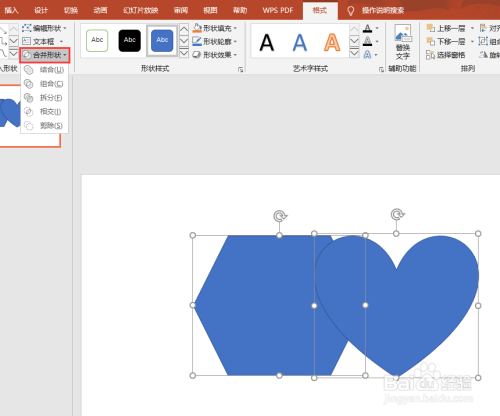
Task: Open 形状效果 (Shape Effects) options
Action: pyautogui.click(x=215, y=55)
